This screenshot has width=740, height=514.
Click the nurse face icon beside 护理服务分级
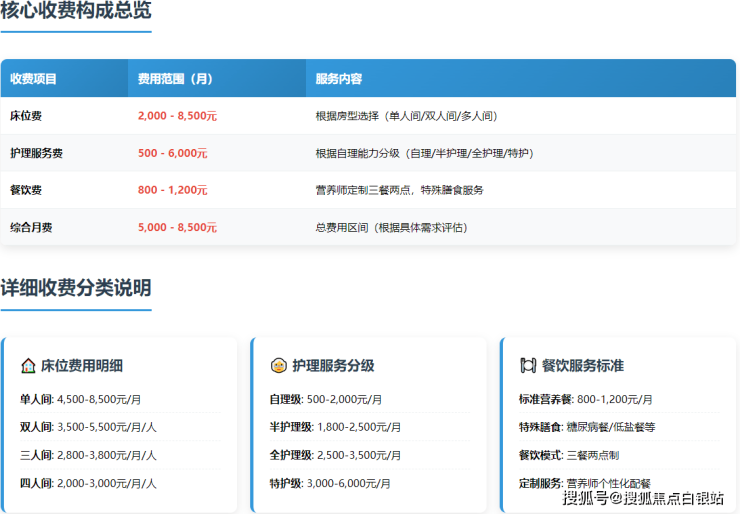[x=278, y=366]
